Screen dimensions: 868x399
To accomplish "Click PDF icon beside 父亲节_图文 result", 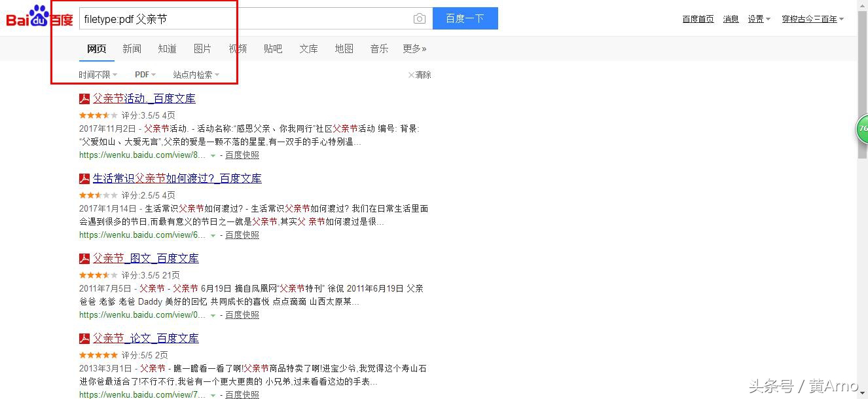I will (x=84, y=259).
